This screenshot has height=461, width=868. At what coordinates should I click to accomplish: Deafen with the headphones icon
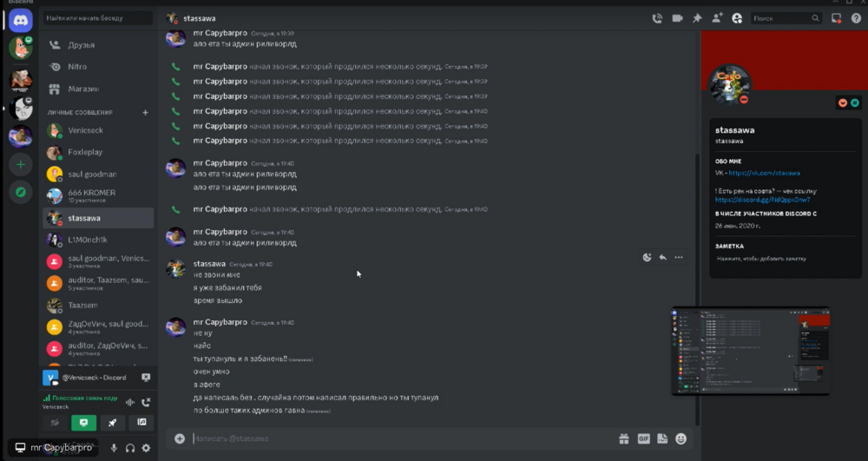click(x=130, y=448)
